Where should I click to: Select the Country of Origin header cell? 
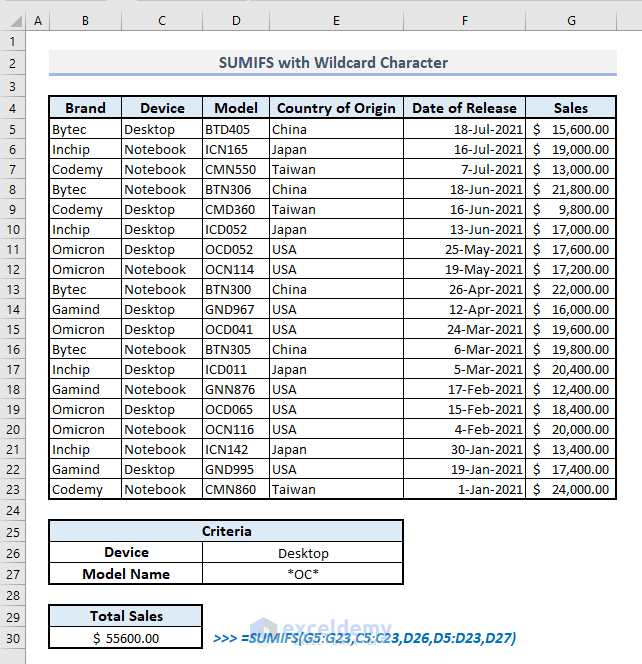point(336,108)
